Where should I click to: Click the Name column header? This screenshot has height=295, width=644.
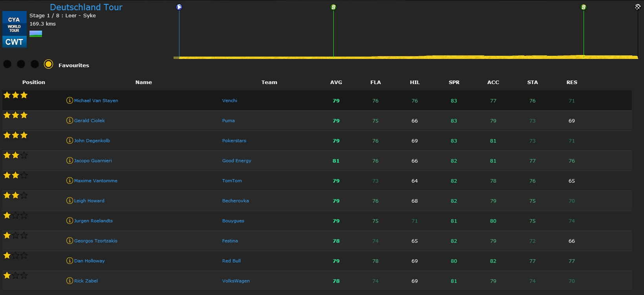(144, 82)
